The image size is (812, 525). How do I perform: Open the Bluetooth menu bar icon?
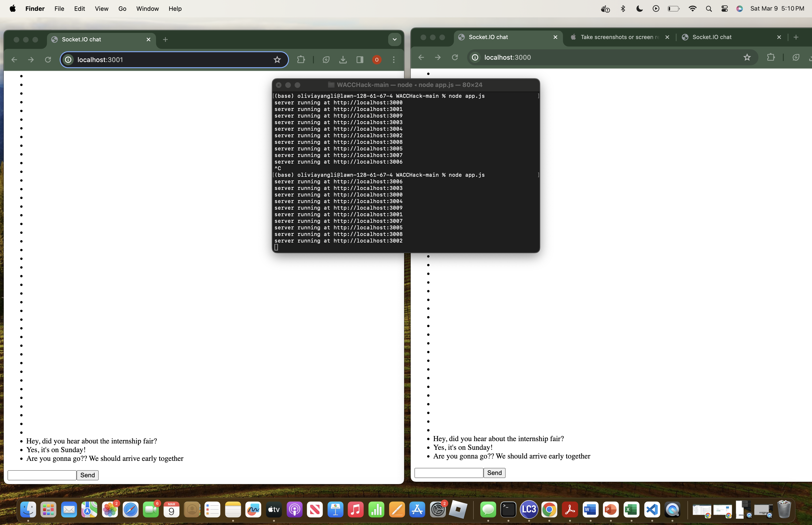tap(623, 8)
